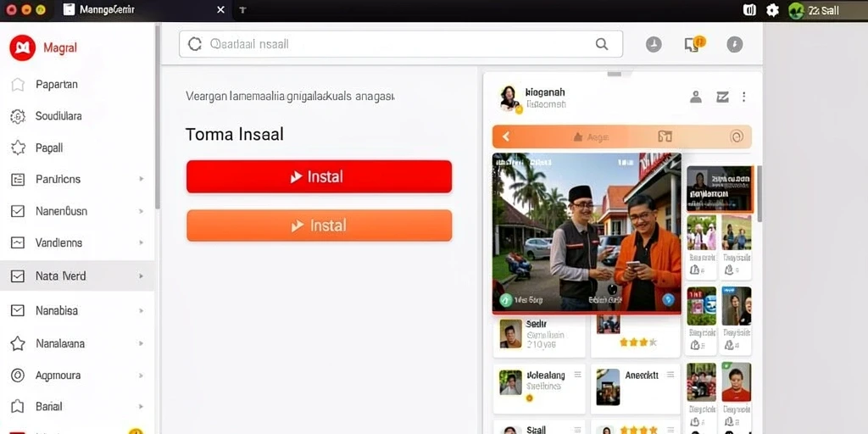This screenshot has height=434, width=868.
Task: Select the Soudiulara sidebar item
Action: (58, 116)
